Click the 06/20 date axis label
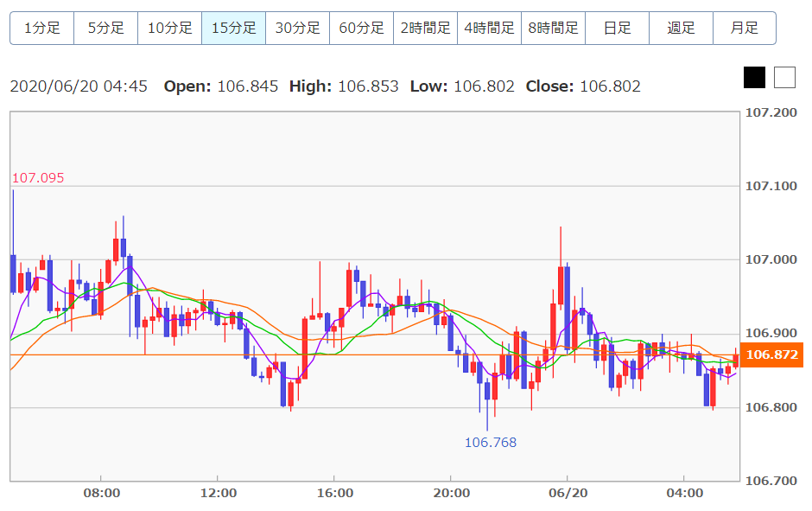 coord(568,493)
